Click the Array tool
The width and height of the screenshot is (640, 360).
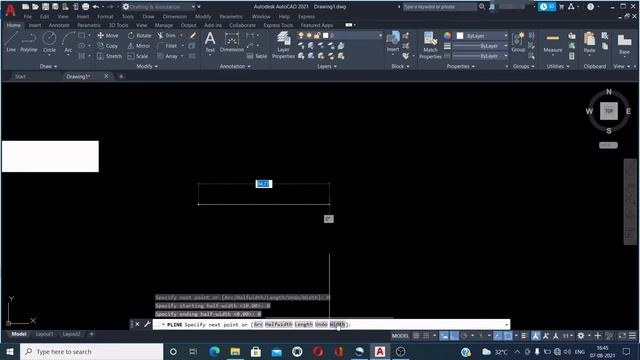(168, 56)
